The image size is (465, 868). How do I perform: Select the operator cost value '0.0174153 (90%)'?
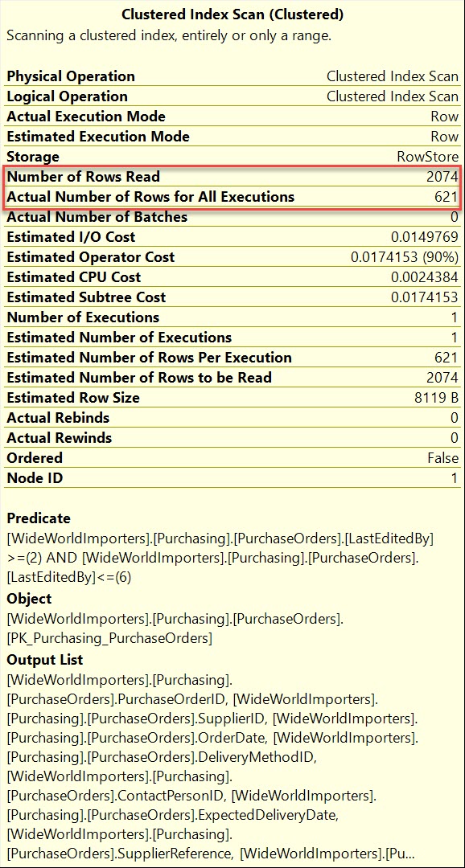pyautogui.click(x=405, y=257)
